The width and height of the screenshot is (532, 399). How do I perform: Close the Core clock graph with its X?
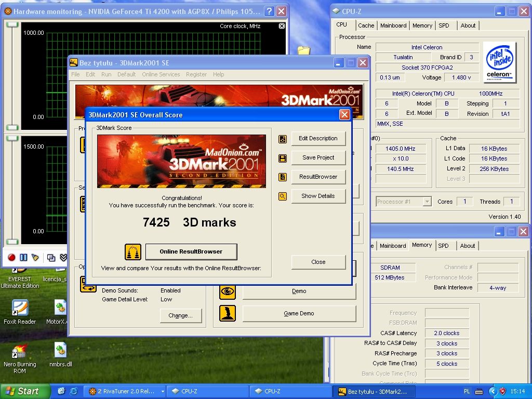click(x=282, y=26)
